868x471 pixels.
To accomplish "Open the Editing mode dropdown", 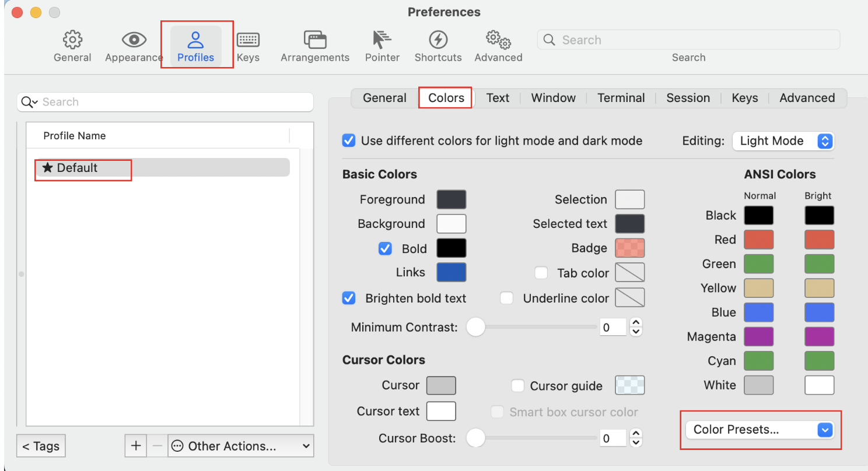I will [x=783, y=140].
